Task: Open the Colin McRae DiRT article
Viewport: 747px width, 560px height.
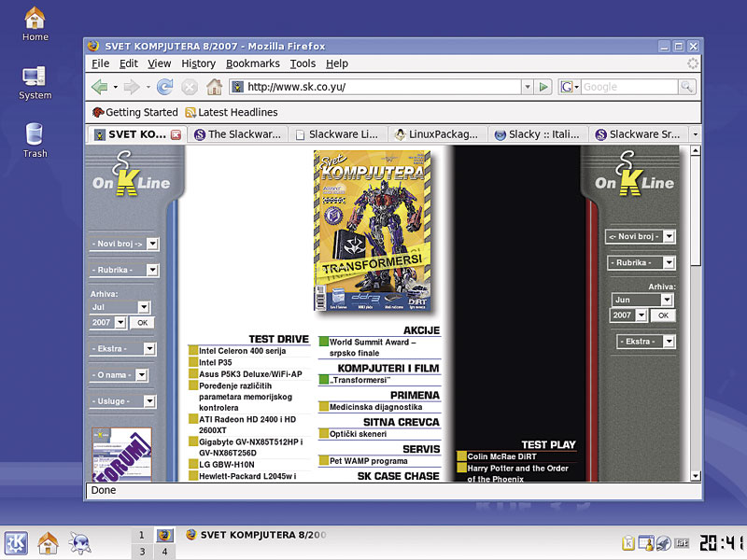Action: [501, 456]
